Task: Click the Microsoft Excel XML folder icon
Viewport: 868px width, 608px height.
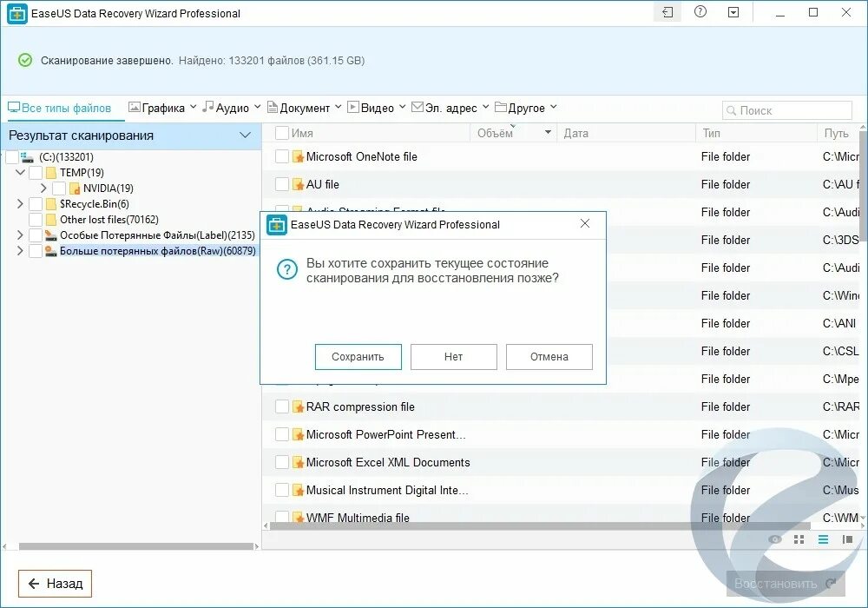Action: (298, 462)
